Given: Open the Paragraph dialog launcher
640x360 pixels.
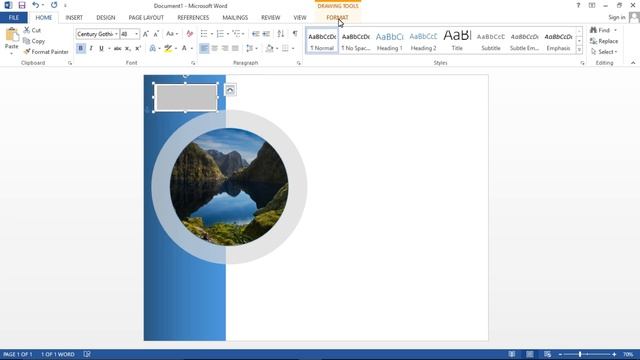Looking at the screenshot, I should tap(299, 63).
